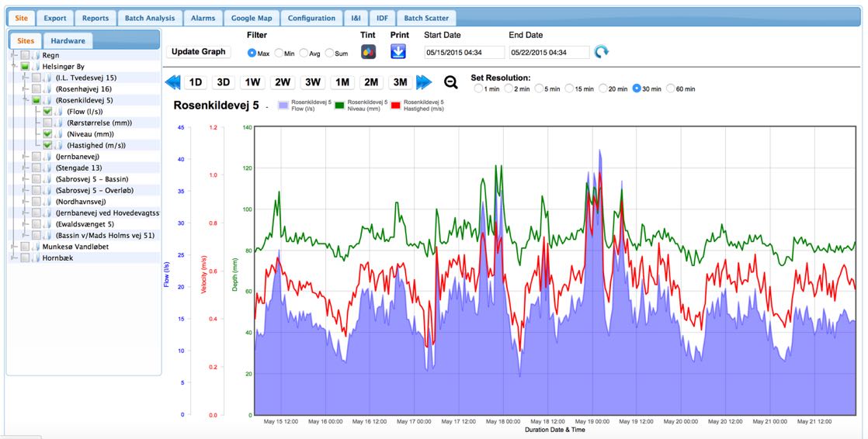This screenshot has height=439, width=868.
Task: Collapse the Helsingør By node
Action: pyautogui.click(x=14, y=67)
